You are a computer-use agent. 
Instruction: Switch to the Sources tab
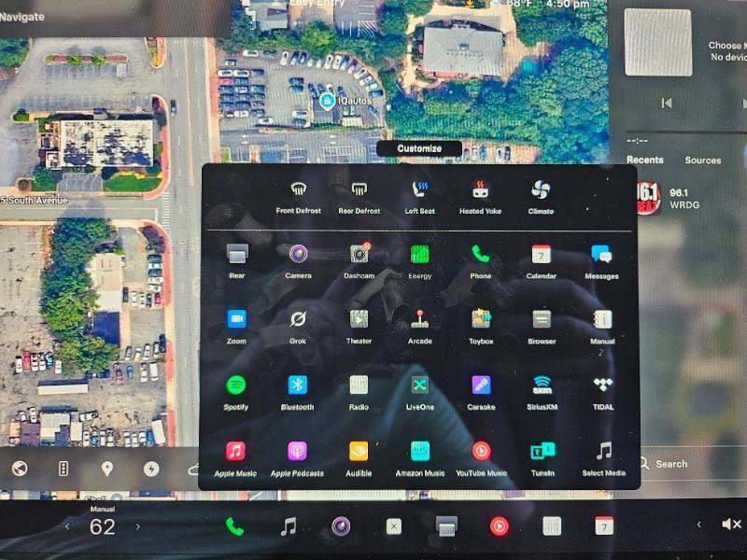(x=703, y=161)
